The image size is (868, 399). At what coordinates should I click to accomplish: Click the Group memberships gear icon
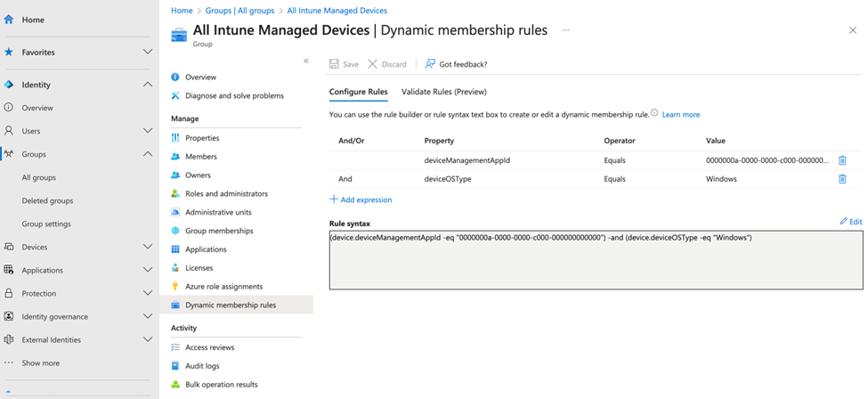pos(175,231)
